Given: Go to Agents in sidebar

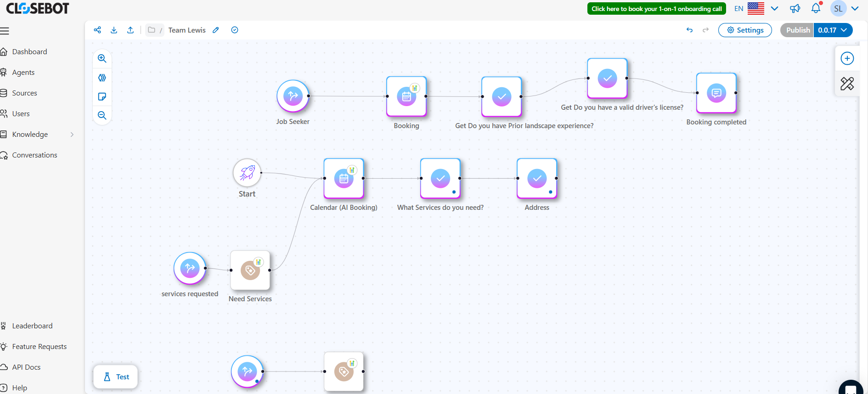Looking at the screenshot, I should [x=23, y=73].
